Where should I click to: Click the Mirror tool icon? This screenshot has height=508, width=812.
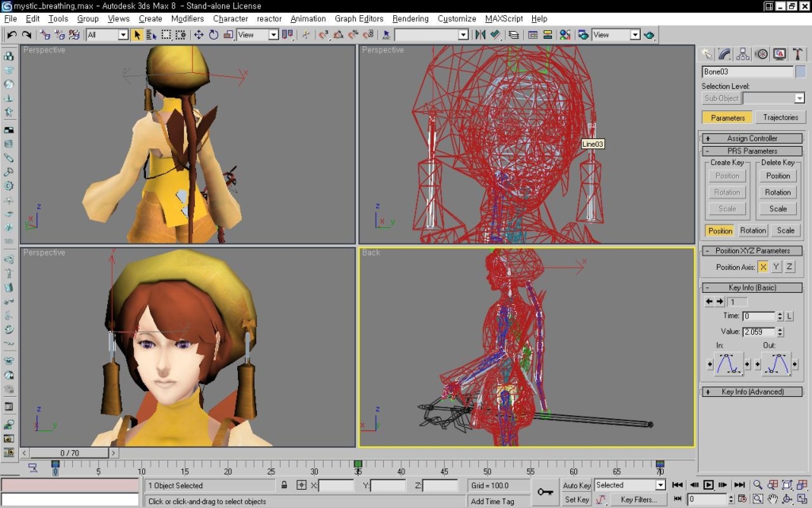coord(481,35)
